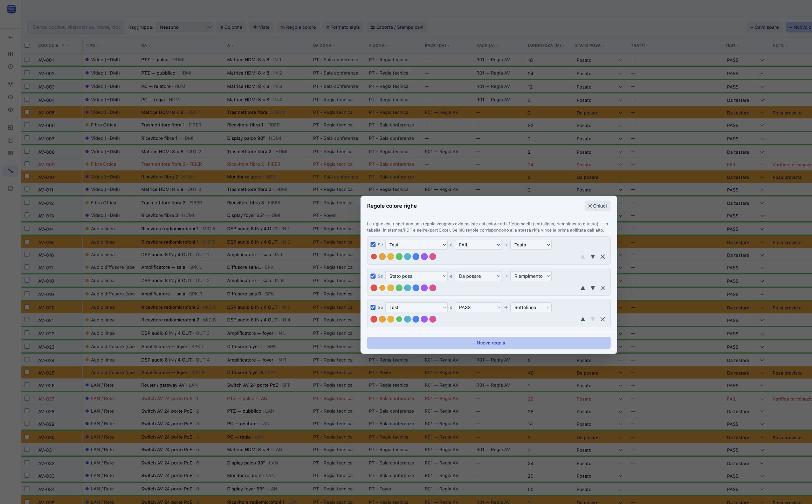Move the Stato posa rule up

(x=583, y=288)
